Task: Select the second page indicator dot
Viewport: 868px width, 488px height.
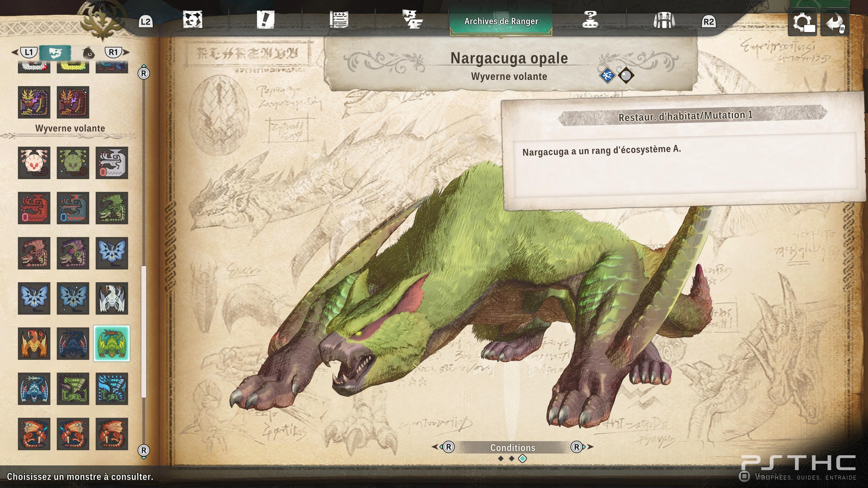Action: tap(512, 458)
